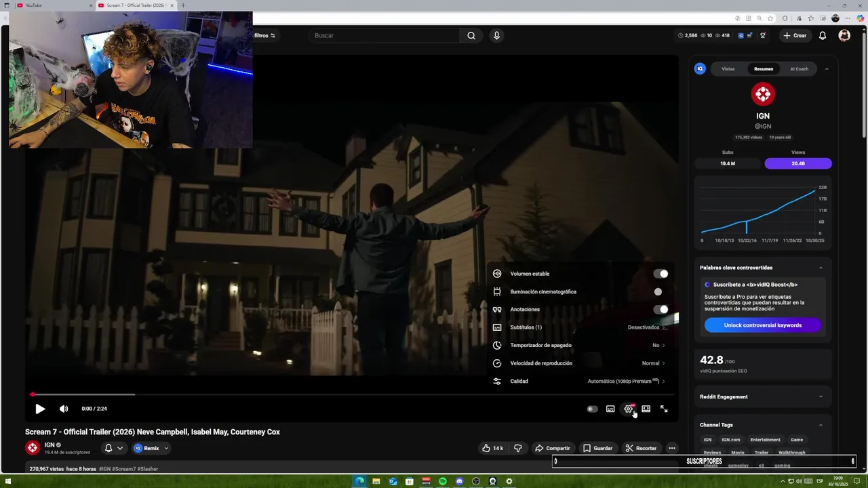Toggle Volumen estable switch
This screenshot has height=488, width=868.
tap(660, 274)
